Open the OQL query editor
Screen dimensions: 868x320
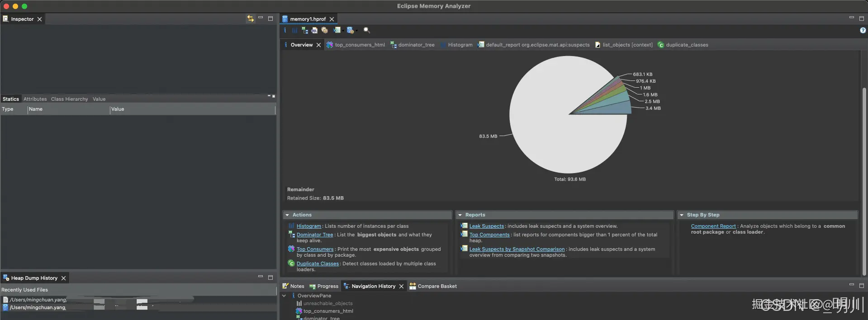[314, 30]
